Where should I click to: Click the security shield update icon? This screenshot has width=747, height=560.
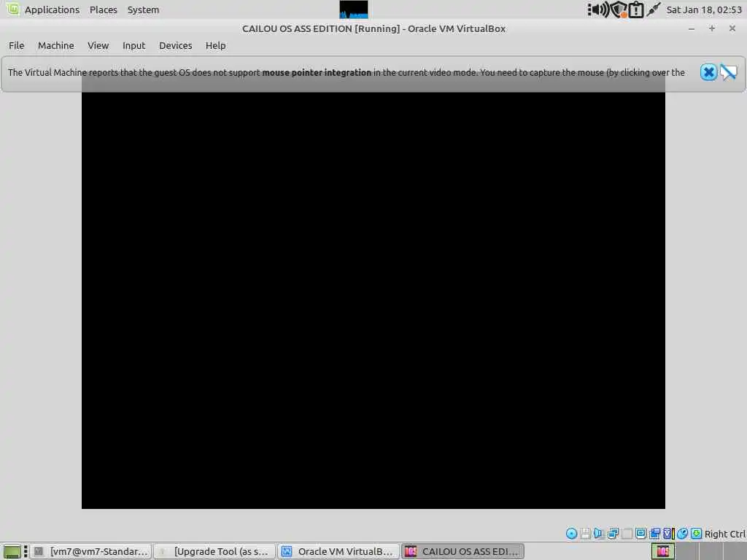619,9
